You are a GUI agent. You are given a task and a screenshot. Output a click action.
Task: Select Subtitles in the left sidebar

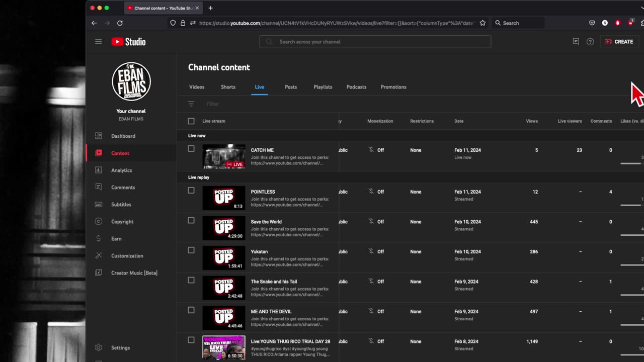point(121,205)
